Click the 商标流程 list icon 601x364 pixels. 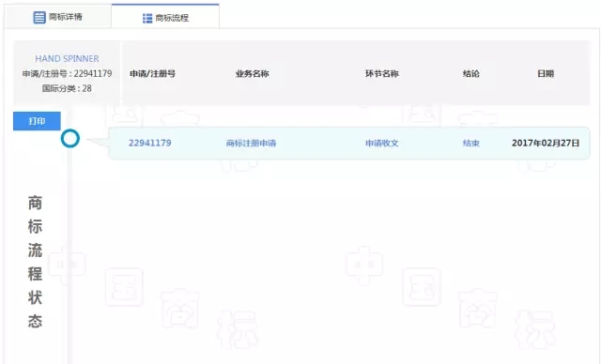pos(147,18)
